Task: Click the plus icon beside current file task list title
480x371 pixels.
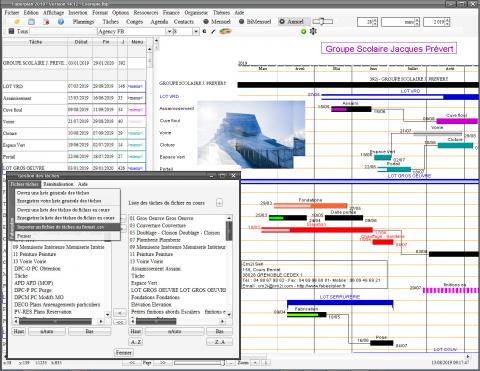Action: click(x=219, y=203)
